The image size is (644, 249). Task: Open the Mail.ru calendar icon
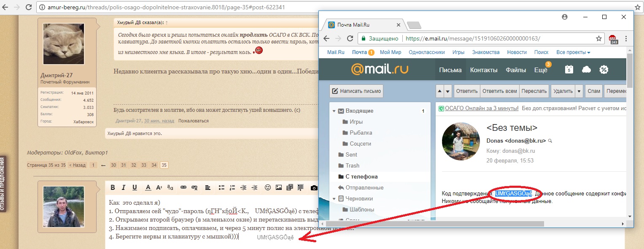pyautogui.click(x=569, y=70)
